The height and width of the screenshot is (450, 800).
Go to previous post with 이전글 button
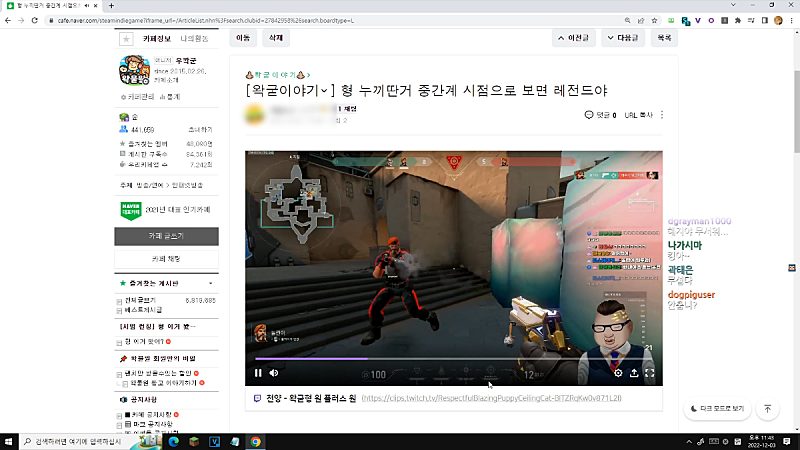click(573, 38)
